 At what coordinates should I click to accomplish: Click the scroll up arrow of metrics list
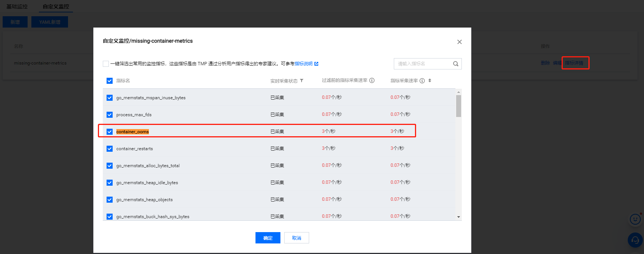[x=458, y=92]
